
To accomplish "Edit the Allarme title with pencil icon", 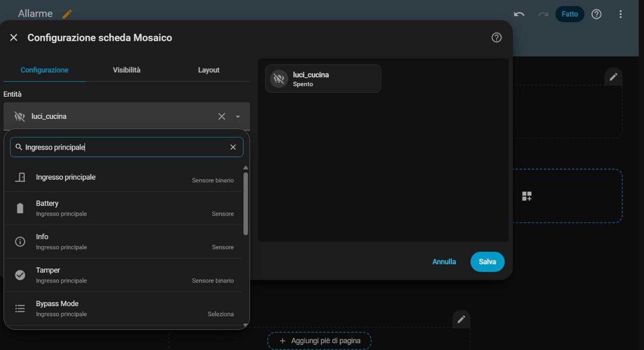I will 67,14.
